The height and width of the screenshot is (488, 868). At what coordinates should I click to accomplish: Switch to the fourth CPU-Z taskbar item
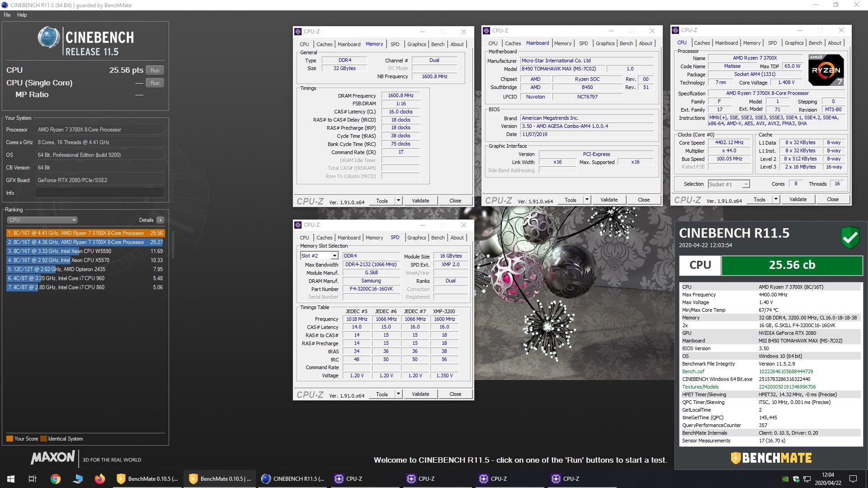tap(582, 479)
